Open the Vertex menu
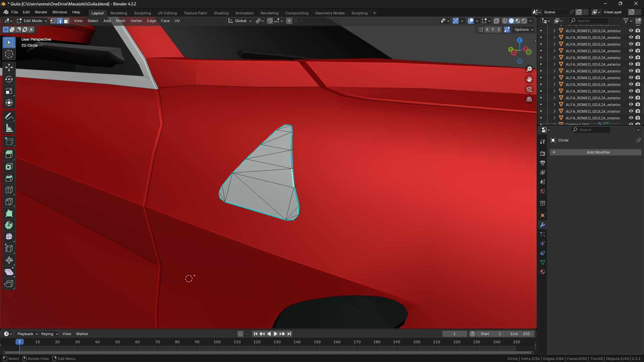This screenshot has width=644, height=362. click(x=136, y=21)
